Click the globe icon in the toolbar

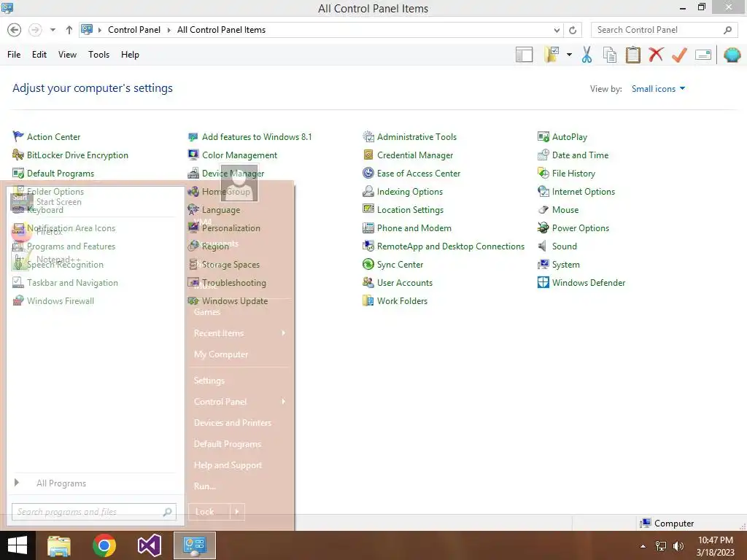732,55
